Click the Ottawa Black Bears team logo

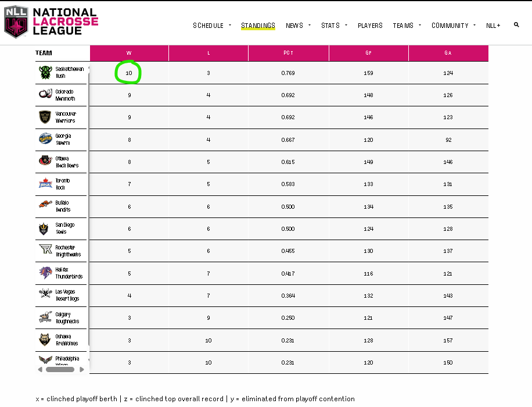[45, 160]
